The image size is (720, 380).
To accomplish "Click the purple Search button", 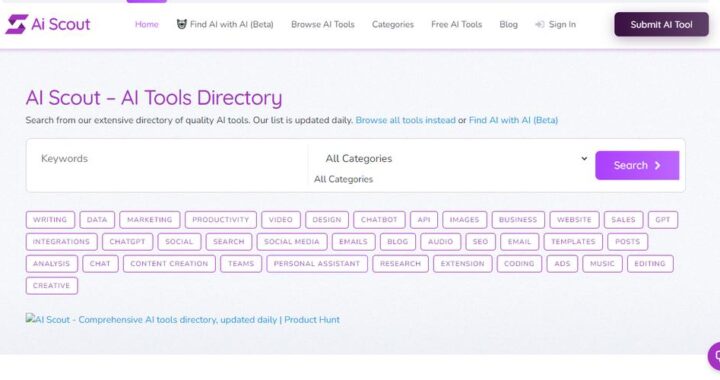I will point(637,165).
